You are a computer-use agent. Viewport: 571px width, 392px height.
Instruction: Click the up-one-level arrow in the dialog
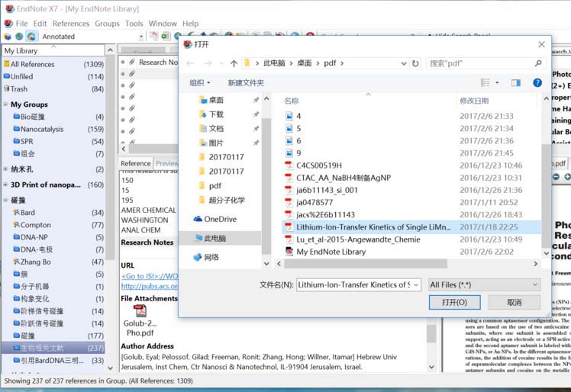pos(234,63)
